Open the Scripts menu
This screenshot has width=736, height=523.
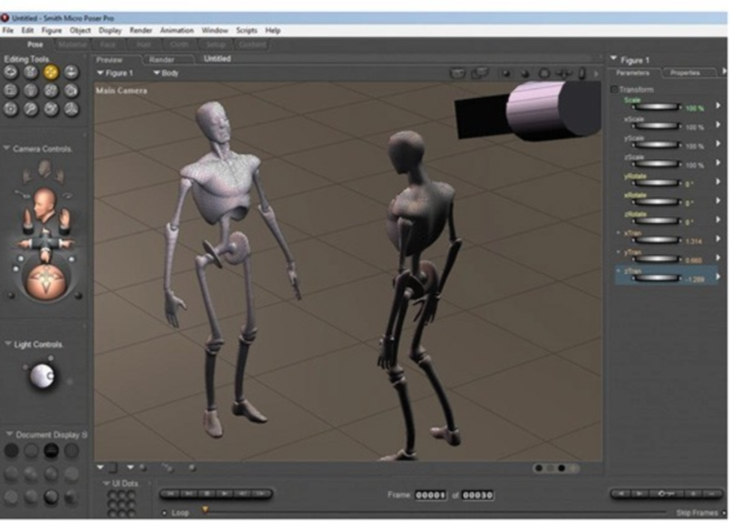click(x=246, y=31)
